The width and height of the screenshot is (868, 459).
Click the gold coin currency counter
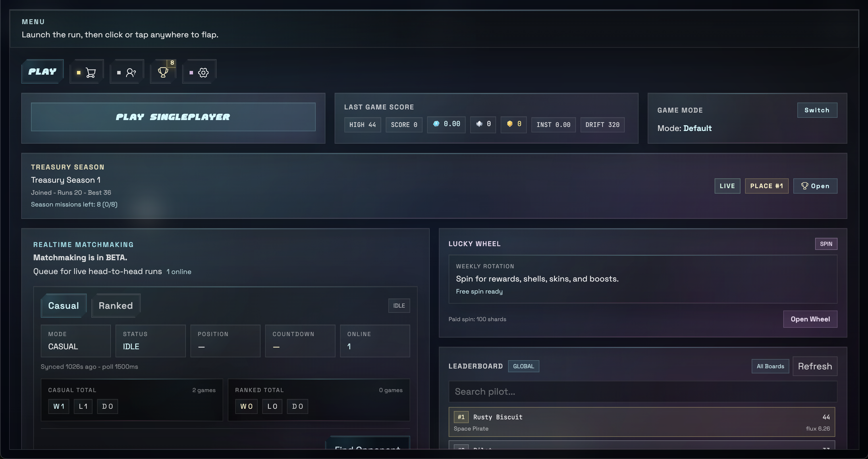(x=513, y=124)
